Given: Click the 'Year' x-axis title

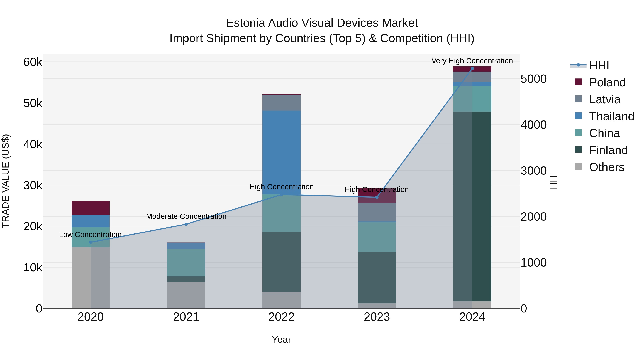Looking at the screenshot, I should [282, 339].
